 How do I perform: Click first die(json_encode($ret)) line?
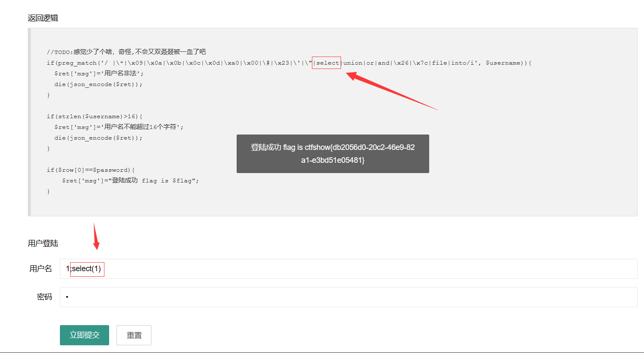pyautogui.click(x=98, y=84)
